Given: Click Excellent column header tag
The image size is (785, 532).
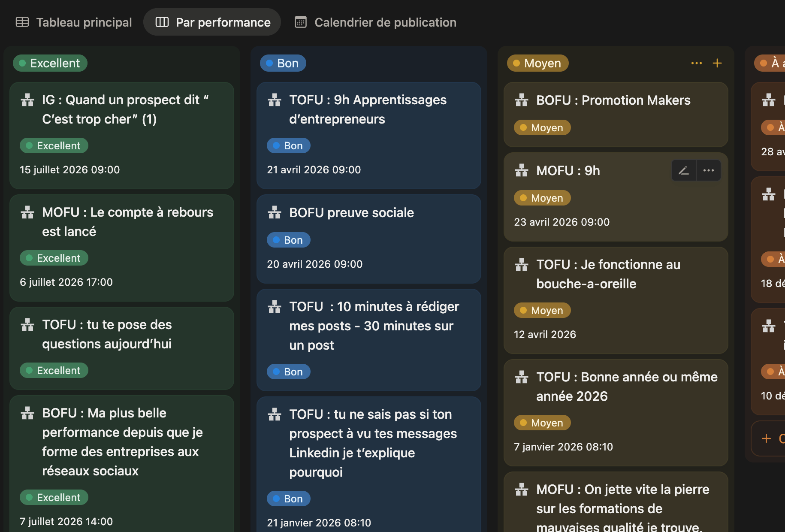Looking at the screenshot, I should pyautogui.click(x=50, y=63).
